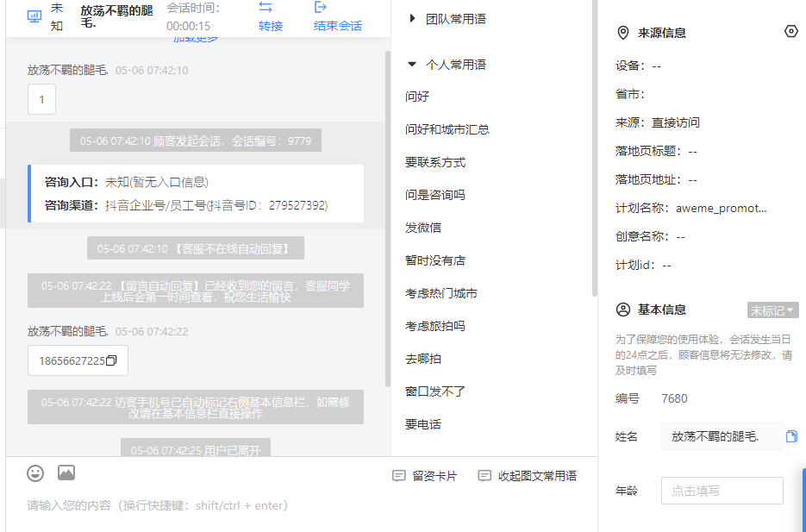806x532 pixels.
Task: Click the 咨询入口 未知 info line
Action: coord(127,182)
